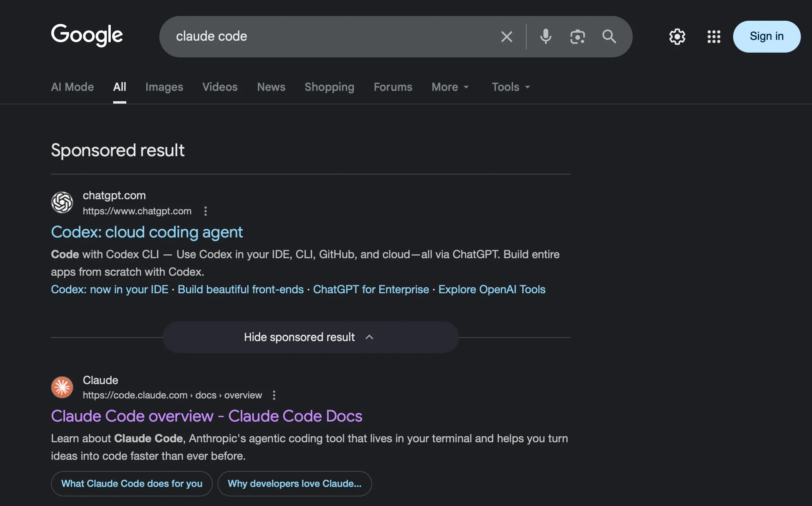Click the Claude site name above the URL
812x506 pixels.
pos(100,380)
